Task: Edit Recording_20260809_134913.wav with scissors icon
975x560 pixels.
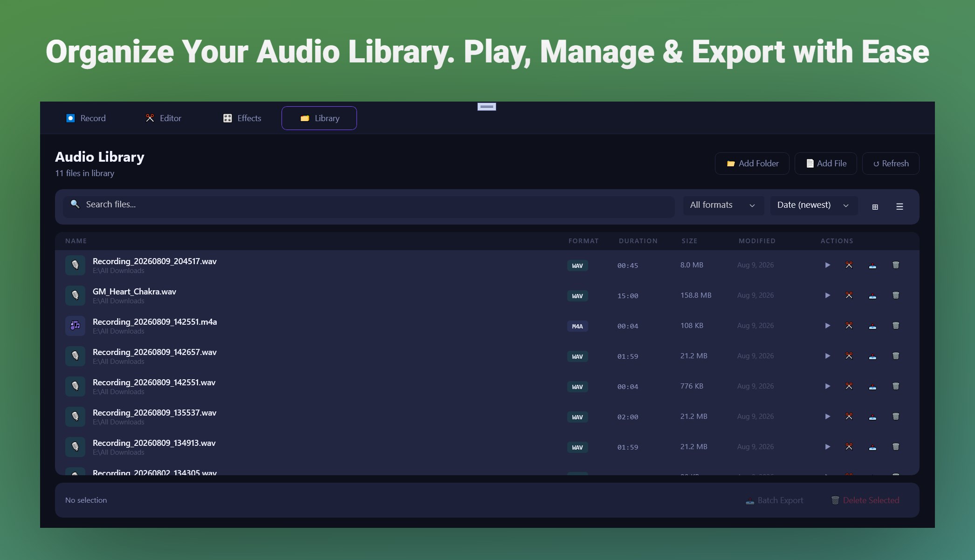Action: [x=849, y=447]
